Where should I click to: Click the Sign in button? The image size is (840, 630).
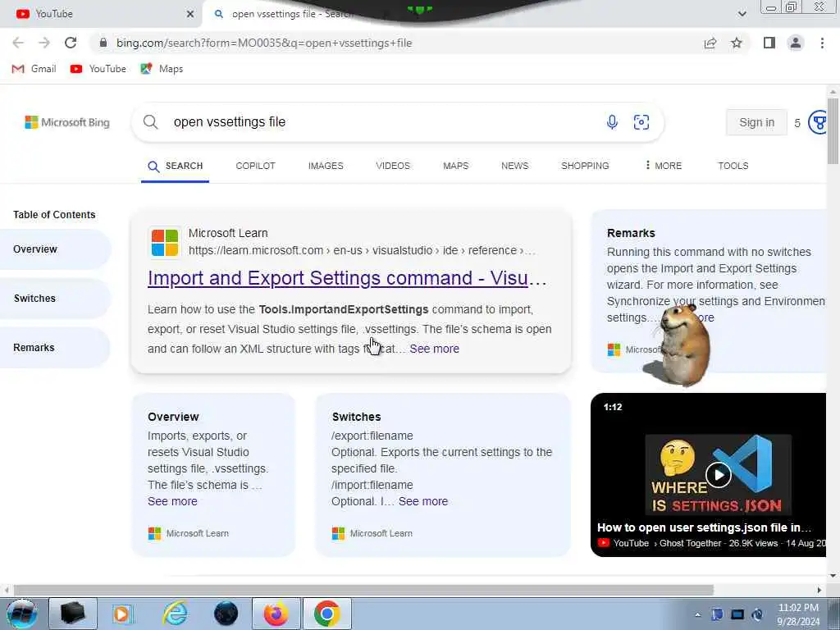pyautogui.click(x=756, y=122)
